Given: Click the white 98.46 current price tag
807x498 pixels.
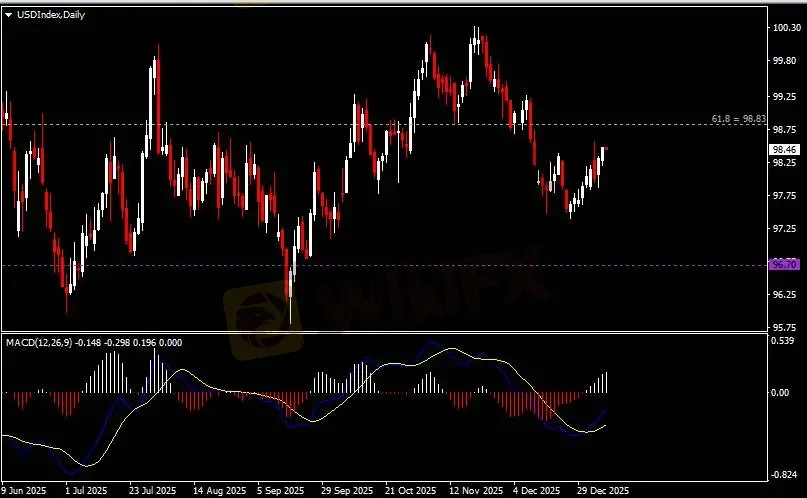Looking at the screenshot, I should click(x=784, y=151).
